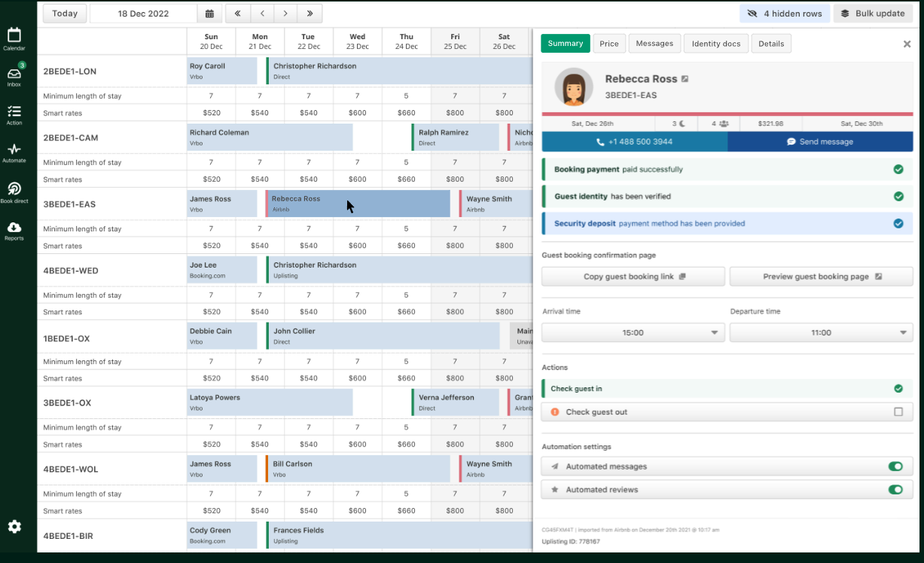This screenshot has width=924, height=563.
Task: Toggle Automated messages switch
Action: coord(895,467)
